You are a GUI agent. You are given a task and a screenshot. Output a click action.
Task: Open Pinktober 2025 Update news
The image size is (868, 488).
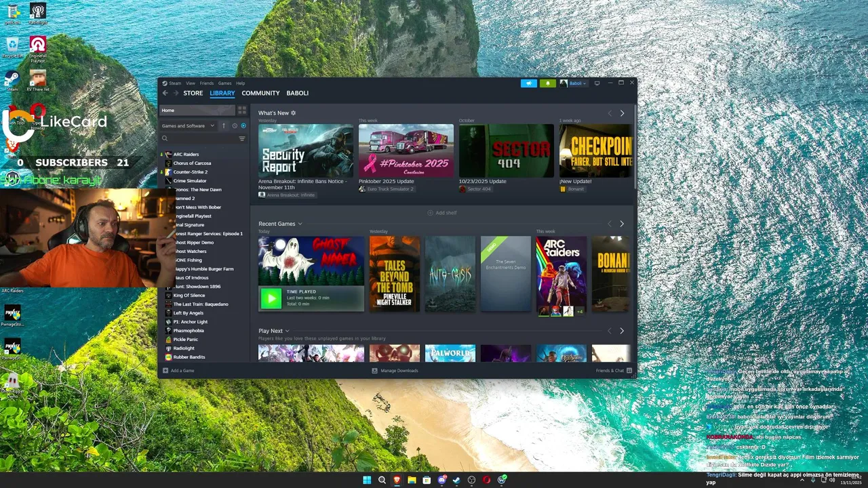click(406, 150)
